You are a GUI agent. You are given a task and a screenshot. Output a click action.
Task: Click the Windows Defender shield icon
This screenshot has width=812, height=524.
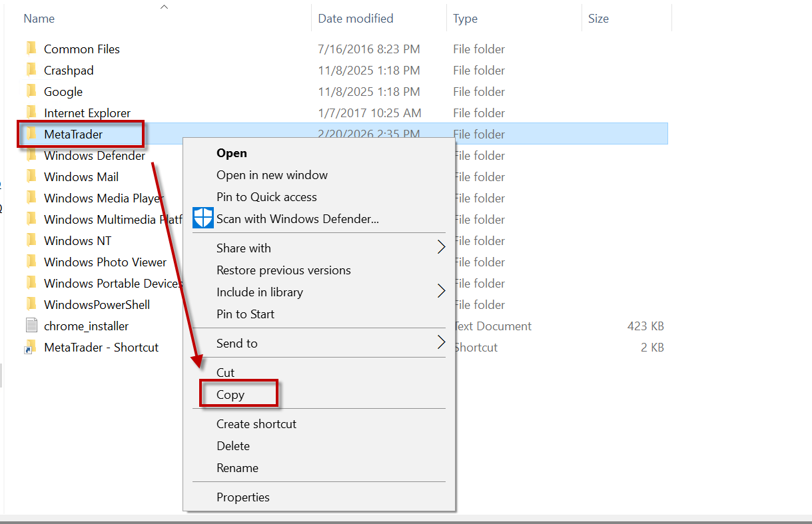[x=203, y=218]
